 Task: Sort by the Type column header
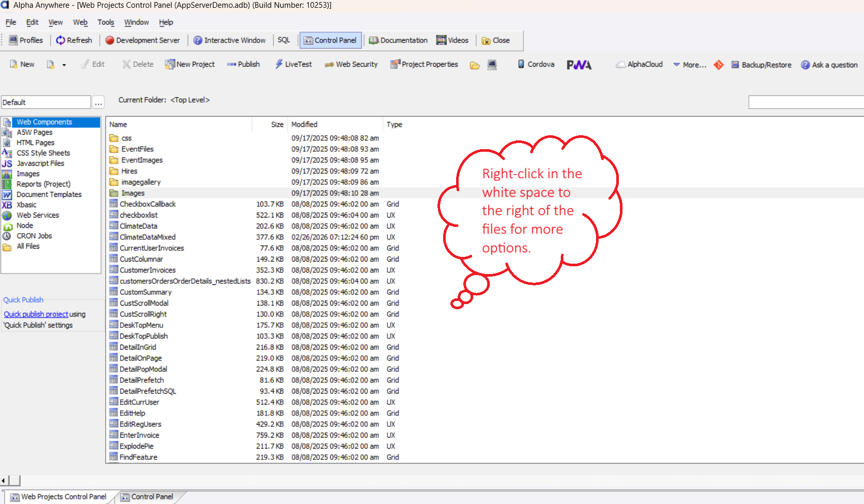point(394,125)
